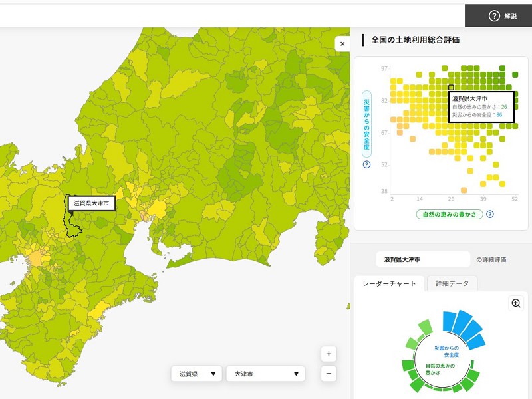
Task: Click the 滋賀県大津市 tooltip in scatter plot
Action: (x=481, y=107)
